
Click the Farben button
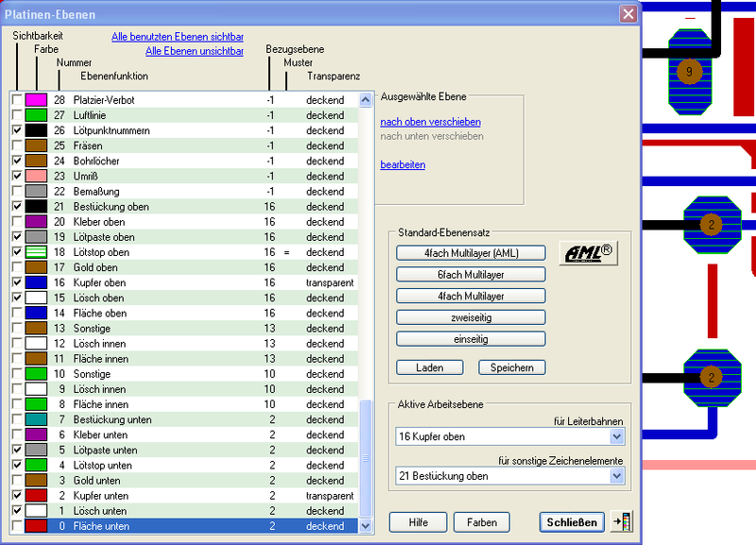click(x=489, y=522)
